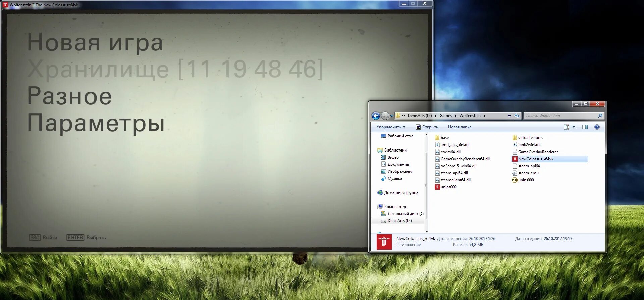Open the recent locations dropdown beside the nav arrows
The height and width of the screenshot is (300, 644).
[x=392, y=116]
